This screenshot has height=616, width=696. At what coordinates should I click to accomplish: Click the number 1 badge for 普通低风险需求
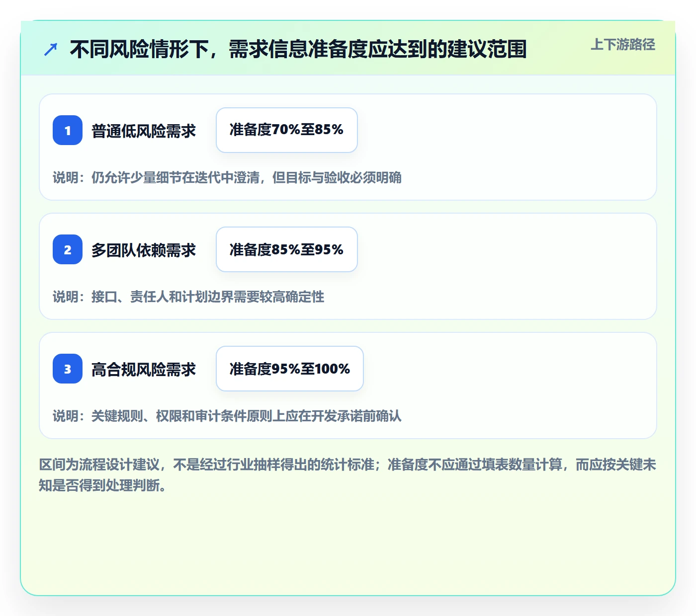pos(68,130)
